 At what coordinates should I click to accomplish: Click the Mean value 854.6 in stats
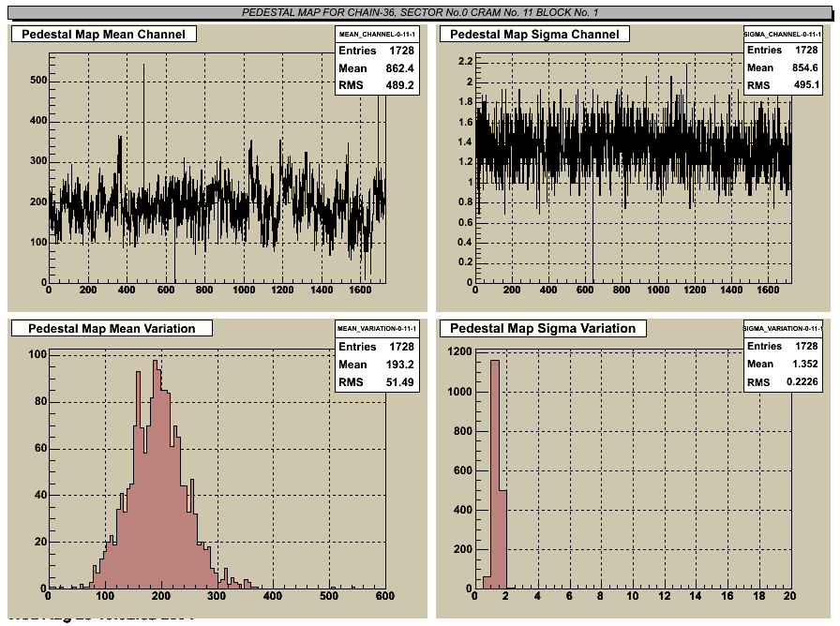click(x=804, y=67)
